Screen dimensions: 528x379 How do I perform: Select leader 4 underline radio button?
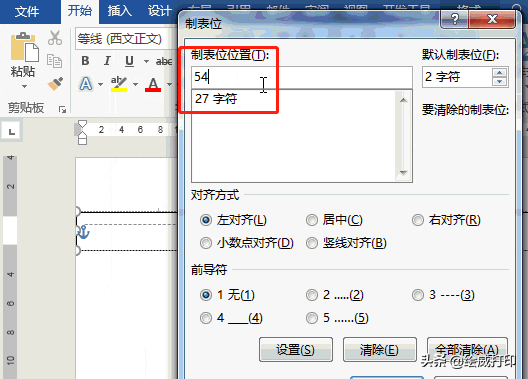(x=206, y=318)
